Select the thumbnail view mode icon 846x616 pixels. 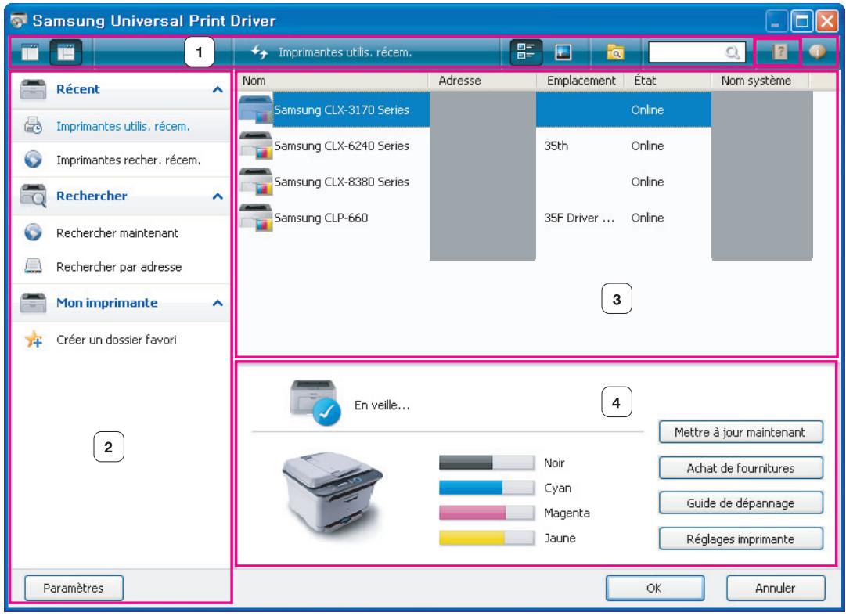coord(563,52)
